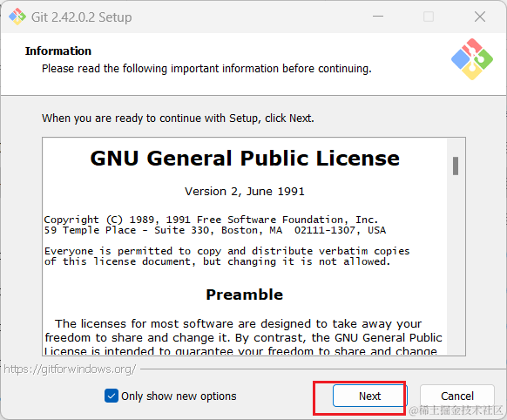Click the 'When you are ready to continue' text
Image resolution: width=507 pixels, height=420 pixels.
coord(178,119)
